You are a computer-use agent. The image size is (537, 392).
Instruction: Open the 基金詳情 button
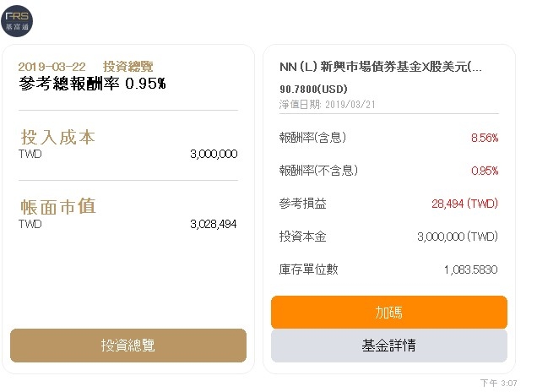tap(389, 346)
